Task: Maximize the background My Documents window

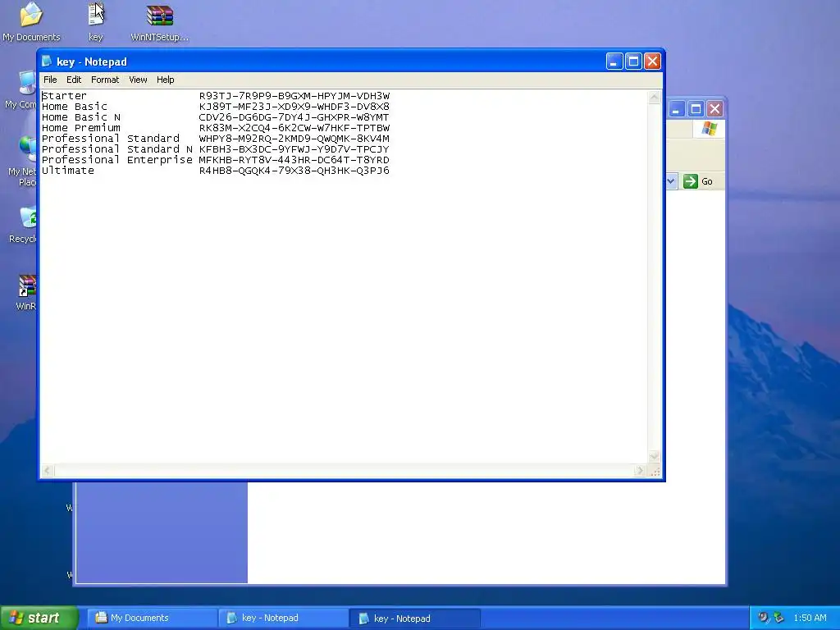Action: point(696,109)
